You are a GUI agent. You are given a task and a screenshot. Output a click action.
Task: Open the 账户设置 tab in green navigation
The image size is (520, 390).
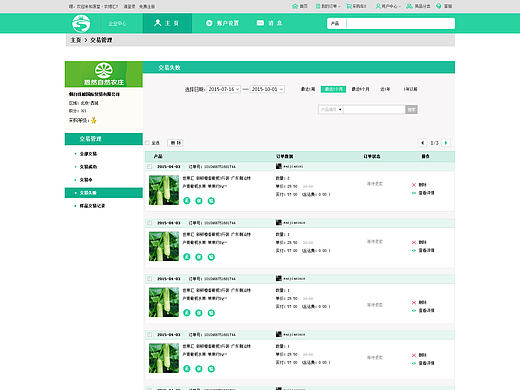(222, 23)
